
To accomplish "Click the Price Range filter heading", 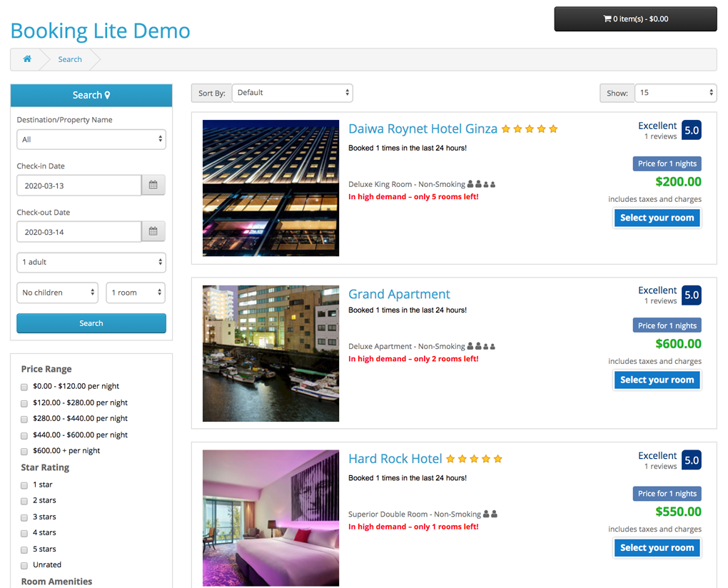I will point(46,369).
